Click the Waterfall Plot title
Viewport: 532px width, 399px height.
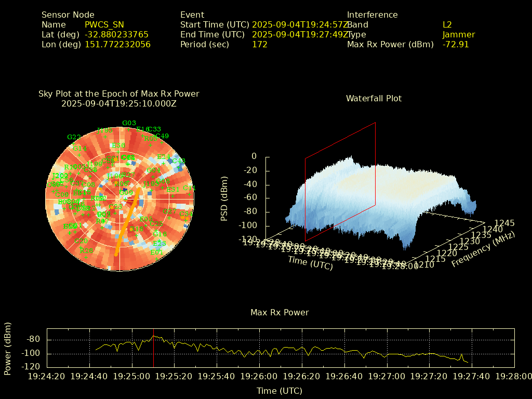coord(374,98)
